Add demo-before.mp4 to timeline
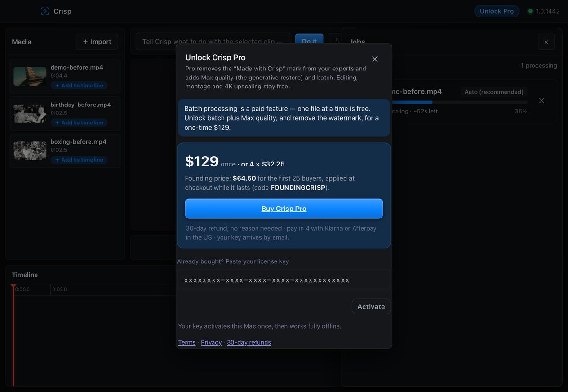The height and width of the screenshot is (392, 568). tap(79, 86)
